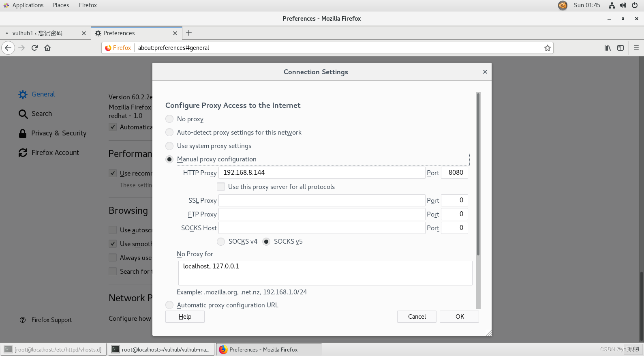644x356 pixels.
Task: Click Preferences - Mozilla Firefox taskbar button
Action: (269, 350)
